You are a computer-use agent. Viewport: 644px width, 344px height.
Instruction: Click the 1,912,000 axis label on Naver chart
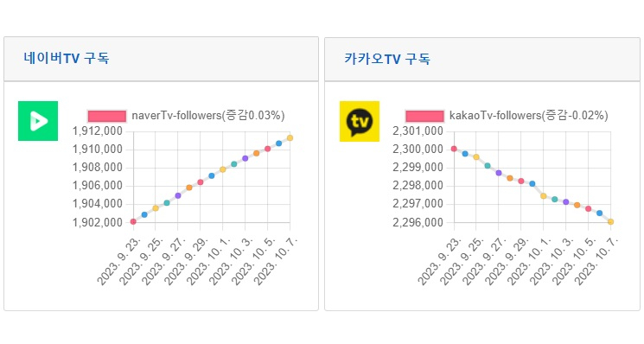click(98, 131)
